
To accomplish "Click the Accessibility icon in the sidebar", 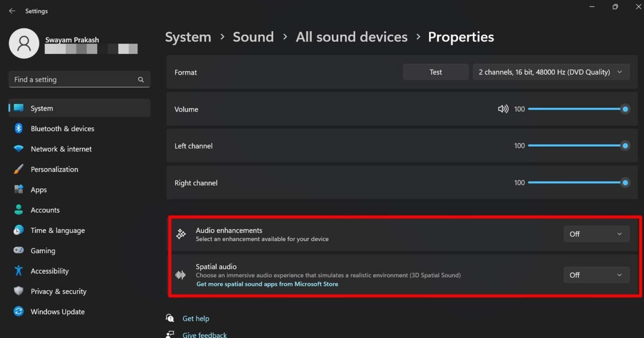I will (x=18, y=271).
